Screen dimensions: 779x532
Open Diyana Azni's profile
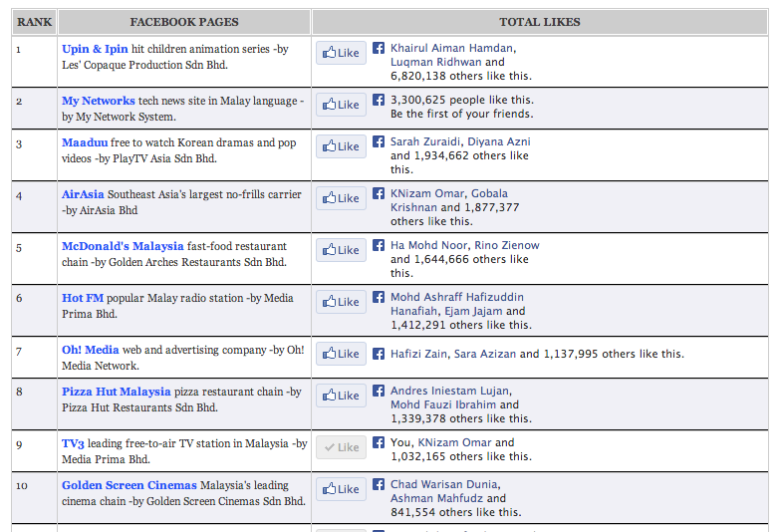point(499,141)
